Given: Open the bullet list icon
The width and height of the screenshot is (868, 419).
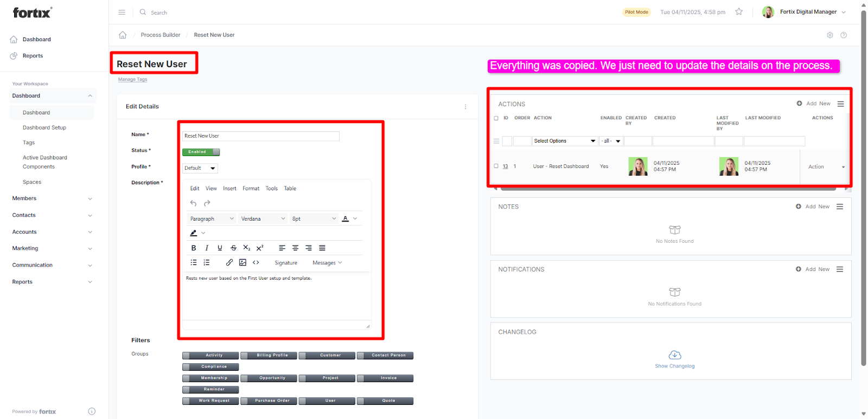Looking at the screenshot, I should (x=194, y=262).
